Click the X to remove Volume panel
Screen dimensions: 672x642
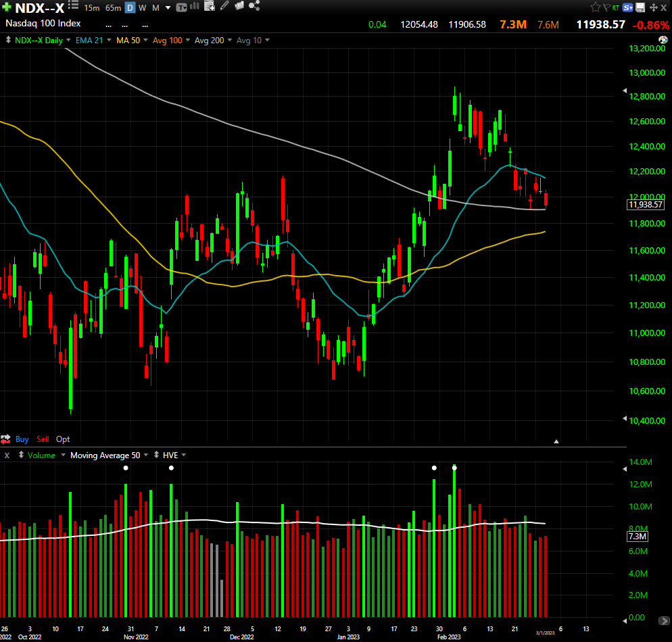tap(7, 455)
